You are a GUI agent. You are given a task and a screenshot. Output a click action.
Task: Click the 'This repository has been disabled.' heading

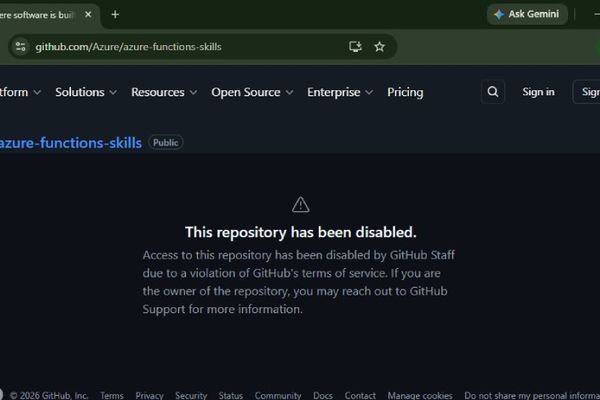[x=300, y=232]
